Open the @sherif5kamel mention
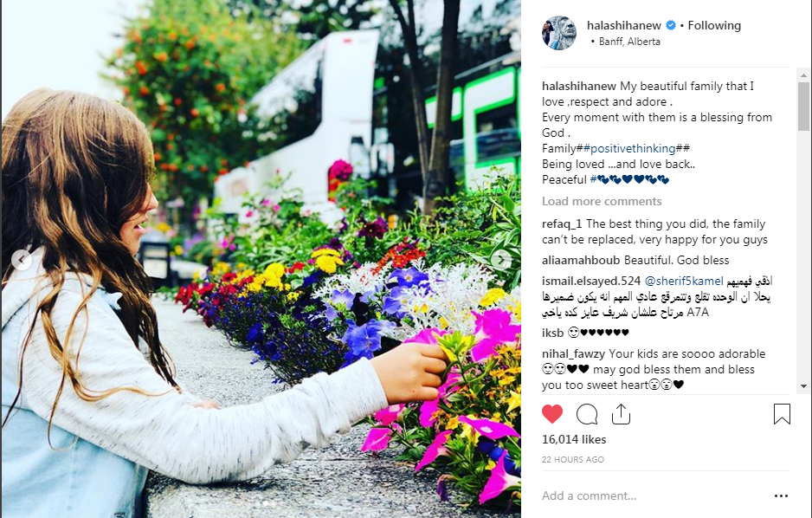This screenshot has width=812, height=518. (x=684, y=281)
